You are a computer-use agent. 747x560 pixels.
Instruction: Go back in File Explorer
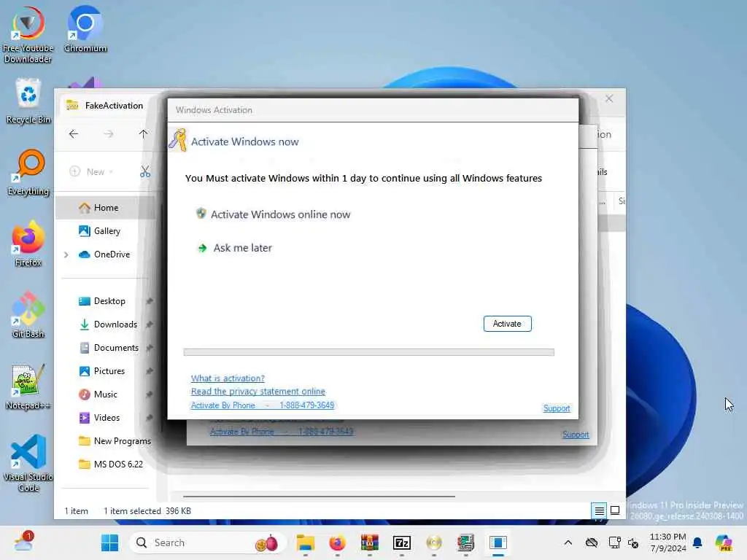74,134
